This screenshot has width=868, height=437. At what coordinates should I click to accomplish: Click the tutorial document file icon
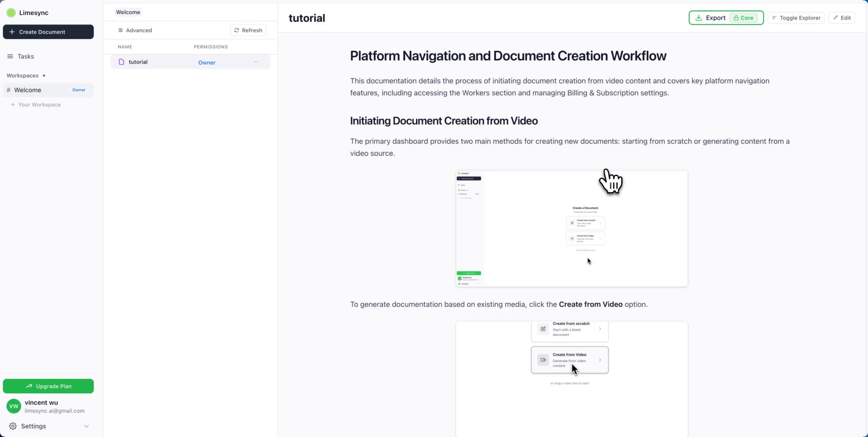click(121, 62)
